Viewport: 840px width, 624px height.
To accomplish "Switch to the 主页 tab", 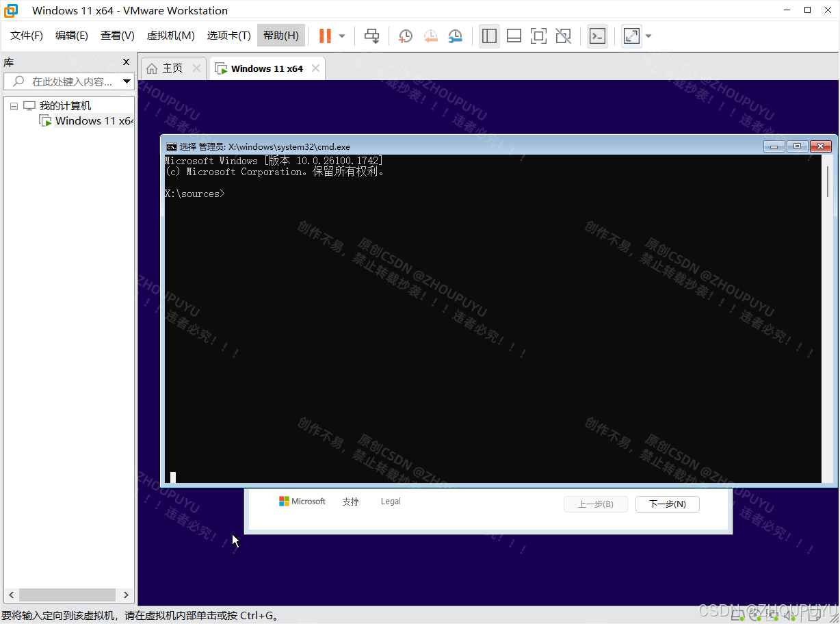I will [x=172, y=68].
